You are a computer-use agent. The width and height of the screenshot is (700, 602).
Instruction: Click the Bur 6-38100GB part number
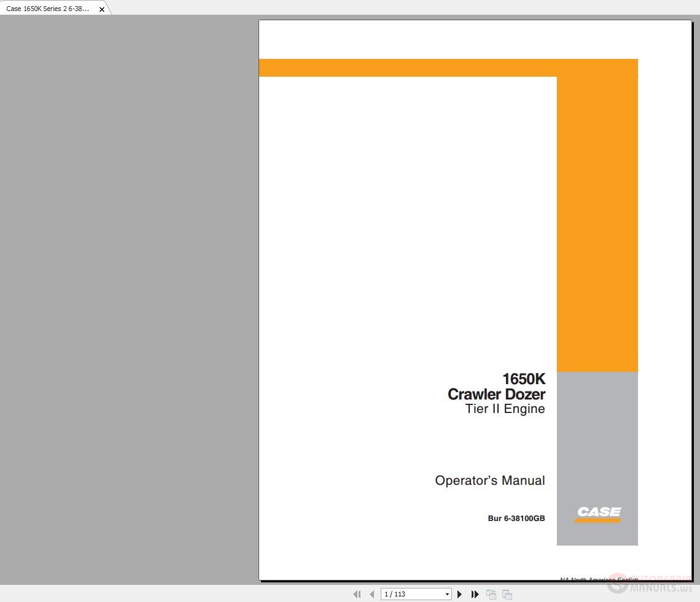[x=516, y=518]
